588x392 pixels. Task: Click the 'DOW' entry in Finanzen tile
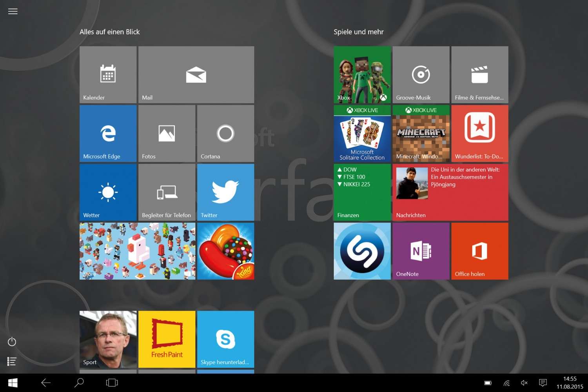pos(350,170)
